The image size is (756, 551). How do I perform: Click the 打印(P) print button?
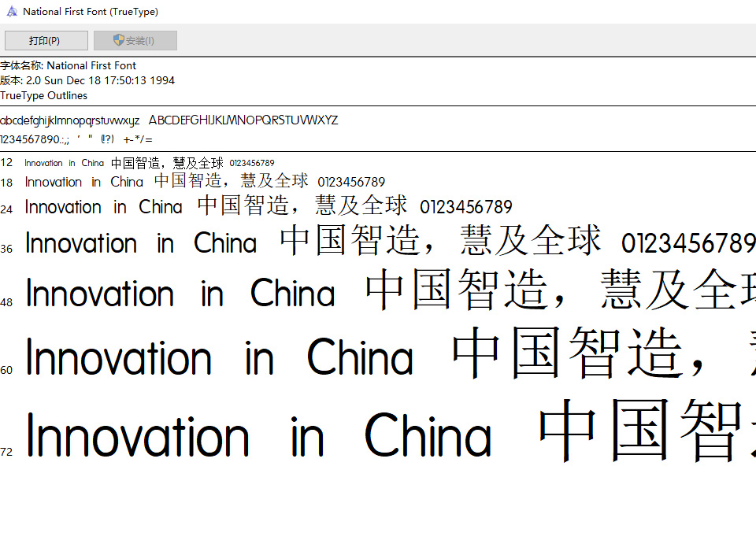tap(46, 40)
